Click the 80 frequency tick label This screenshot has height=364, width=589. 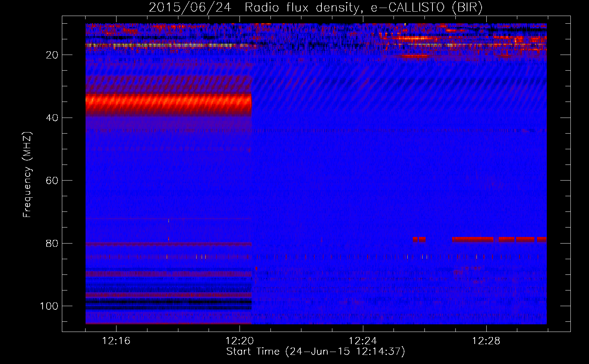(x=52, y=244)
